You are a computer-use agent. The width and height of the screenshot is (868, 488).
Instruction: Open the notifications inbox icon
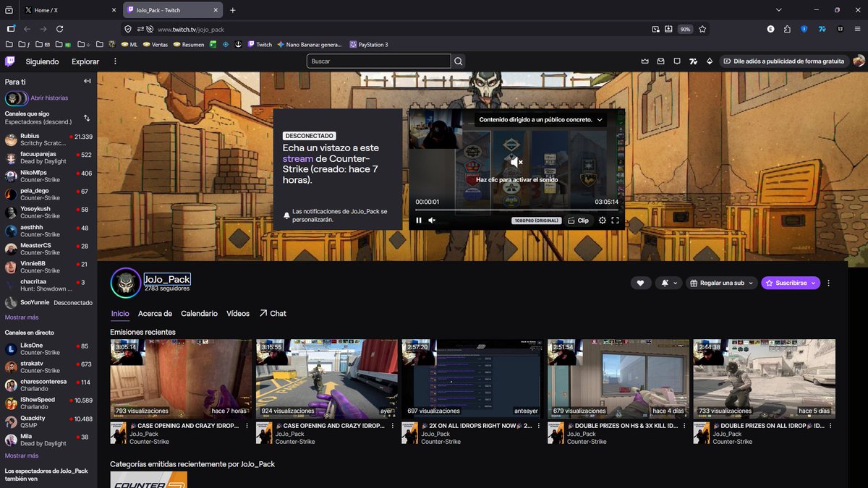coord(660,61)
